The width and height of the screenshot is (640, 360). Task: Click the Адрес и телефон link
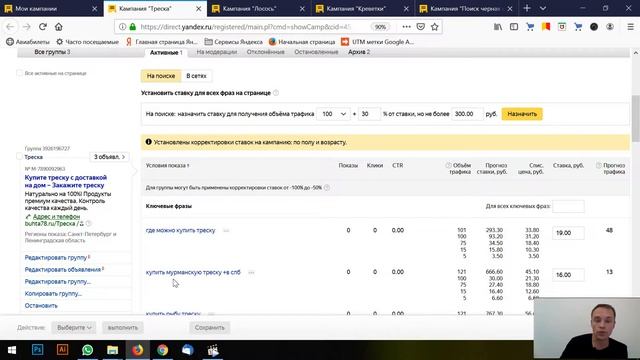56,216
